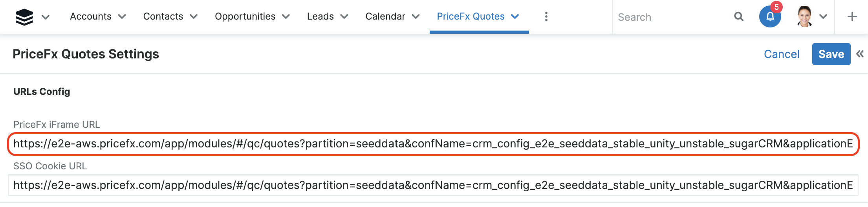Open the dropdown arrow beside Sugar logo
This screenshot has height=207, width=868.
(46, 17)
